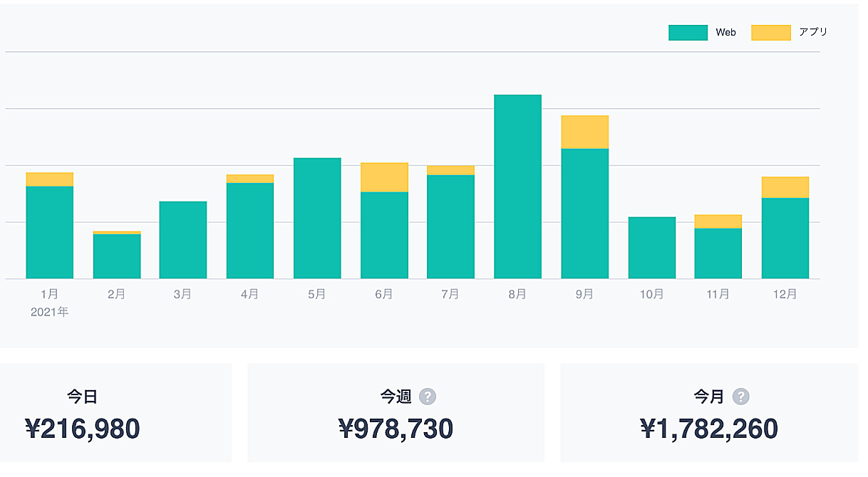
Task: Select the yellow アプリ segment for 7月
Action: point(450,170)
